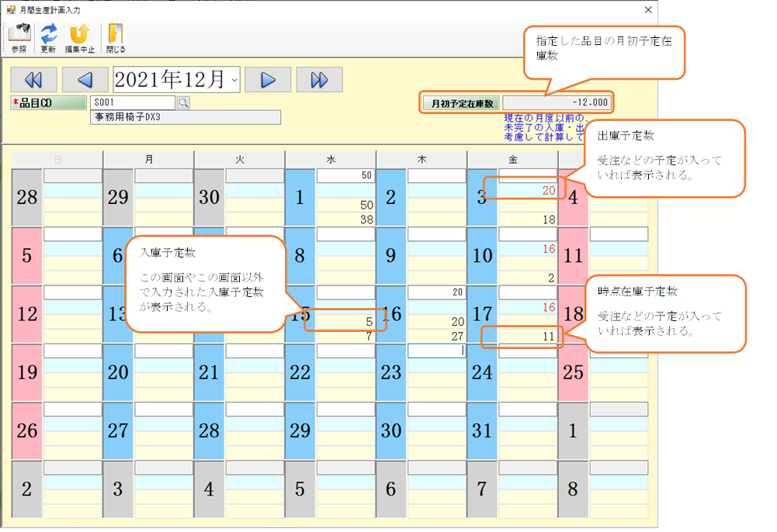This screenshot has height=532, width=777.
Task: Click the active input box for December 23
Action: point(436,351)
